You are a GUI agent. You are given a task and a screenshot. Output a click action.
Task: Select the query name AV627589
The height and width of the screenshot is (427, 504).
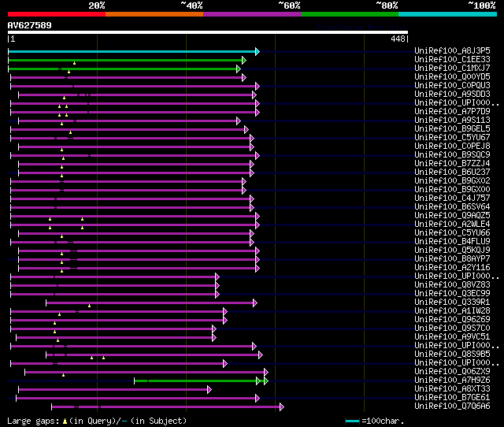30,25
